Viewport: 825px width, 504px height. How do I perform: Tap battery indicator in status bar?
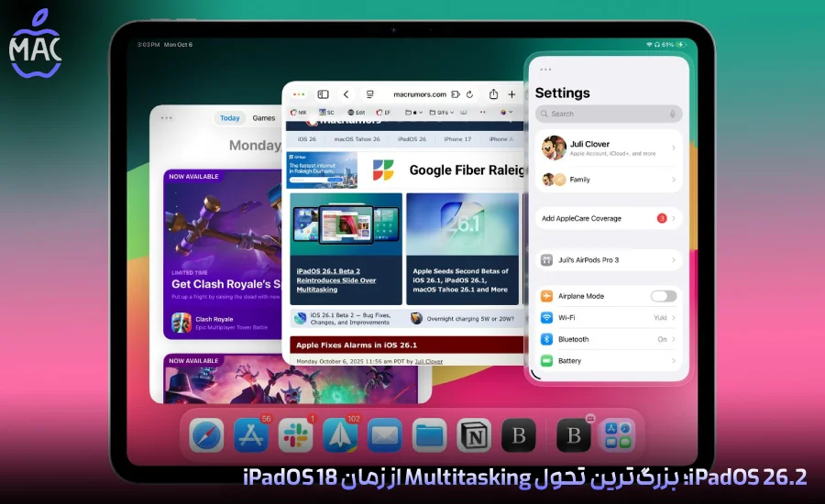point(680,45)
